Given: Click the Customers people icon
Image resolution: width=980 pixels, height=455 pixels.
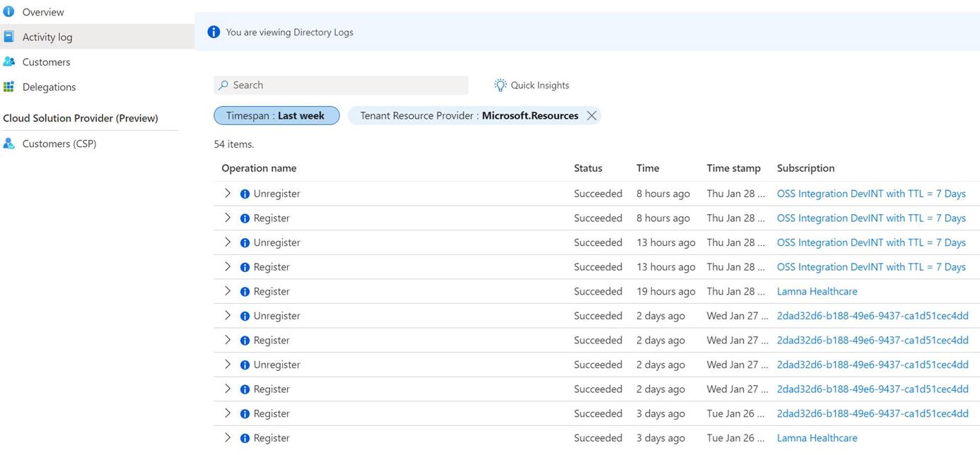Looking at the screenshot, I should point(8,62).
